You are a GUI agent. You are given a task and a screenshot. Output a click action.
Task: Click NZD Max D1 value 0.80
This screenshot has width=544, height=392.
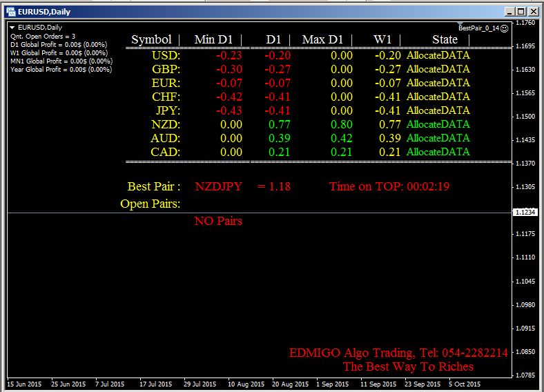[342, 124]
